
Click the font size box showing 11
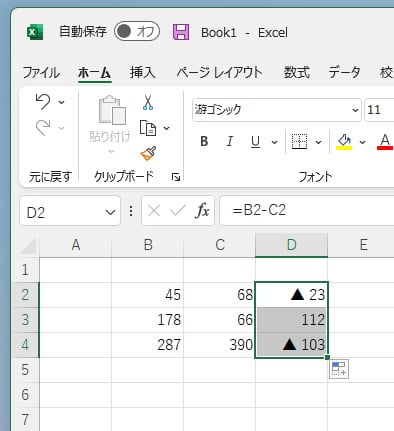(x=379, y=110)
